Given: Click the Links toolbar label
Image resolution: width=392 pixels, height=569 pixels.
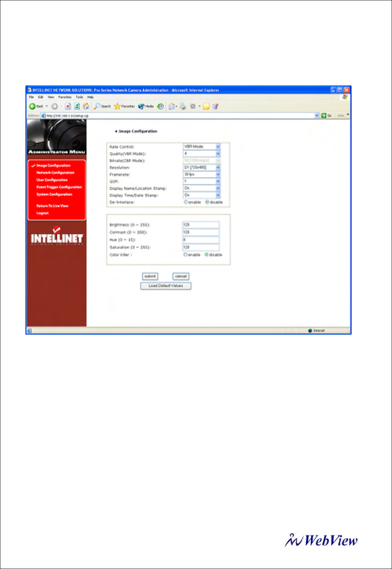Looking at the screenshot, I should click(341, 115).
